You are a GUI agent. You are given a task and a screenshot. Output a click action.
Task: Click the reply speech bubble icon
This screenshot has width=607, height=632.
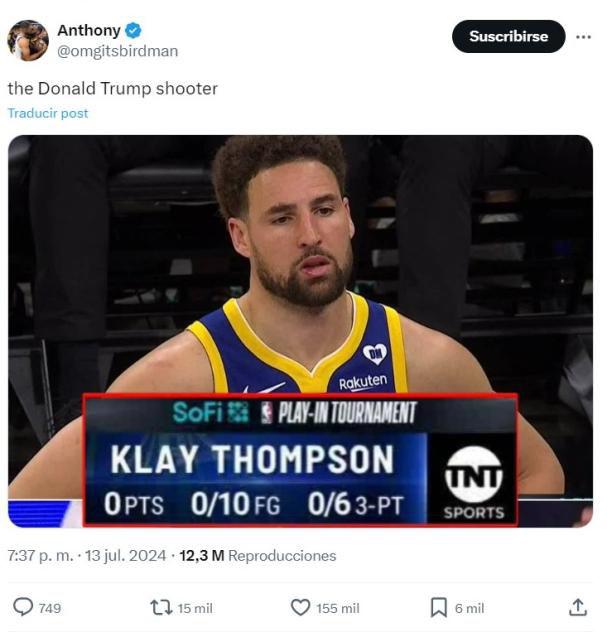click(22, 607)
